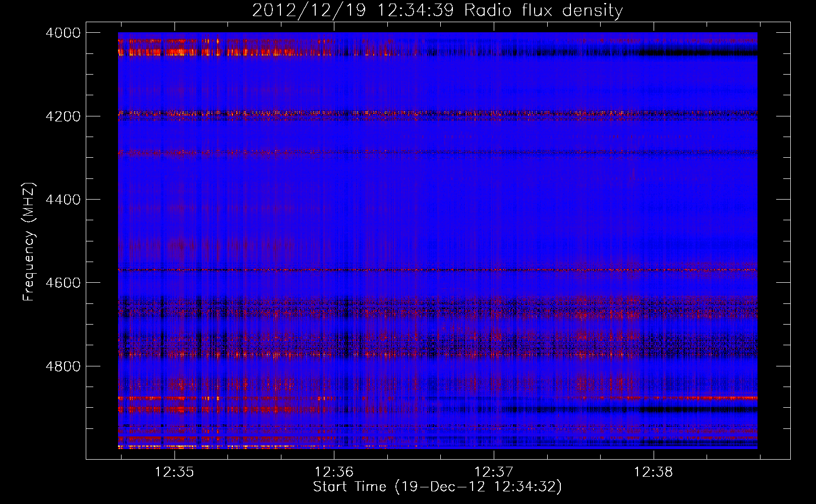Click the 4600 frequency tick label
The width and height of the screenshot is (816, 504).
[63, 283]
